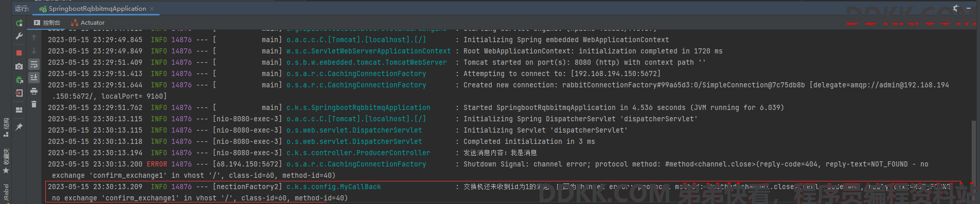Image resolution: width=980 pixels, height=204 pixels.
Task: Rerun SpringbootRqbbitmqApplication with the green rerun icon
Action: click(x=19, y=23)
